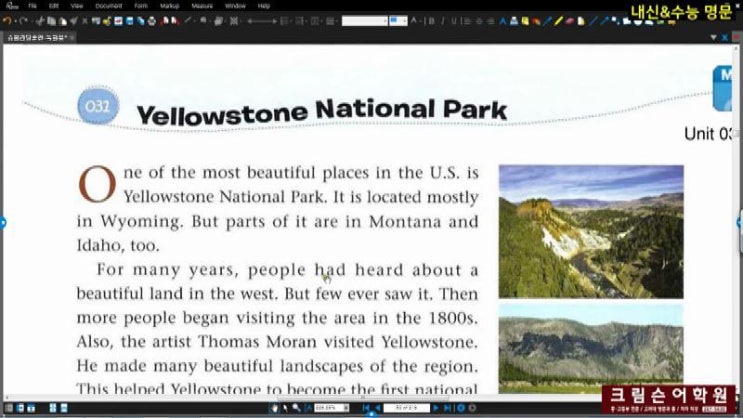Click the Copy icon in toolbar
Viewport: 743px width, 418px height.
pyautogui.click(x=51, y=21)
